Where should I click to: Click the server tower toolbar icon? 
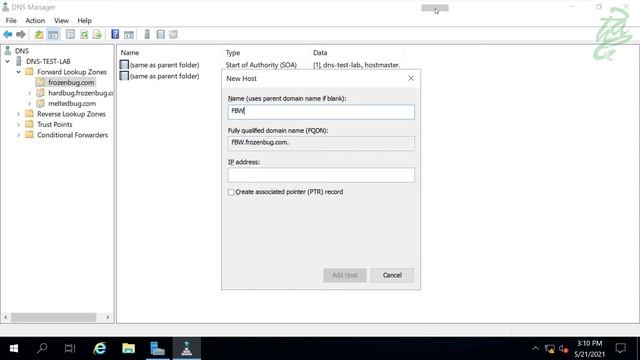[x=147, y=35]
